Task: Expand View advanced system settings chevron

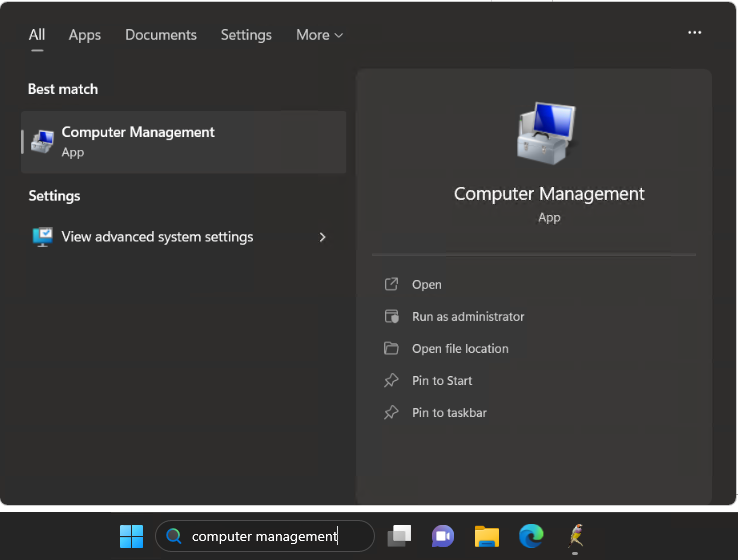Action: [322, 237]
